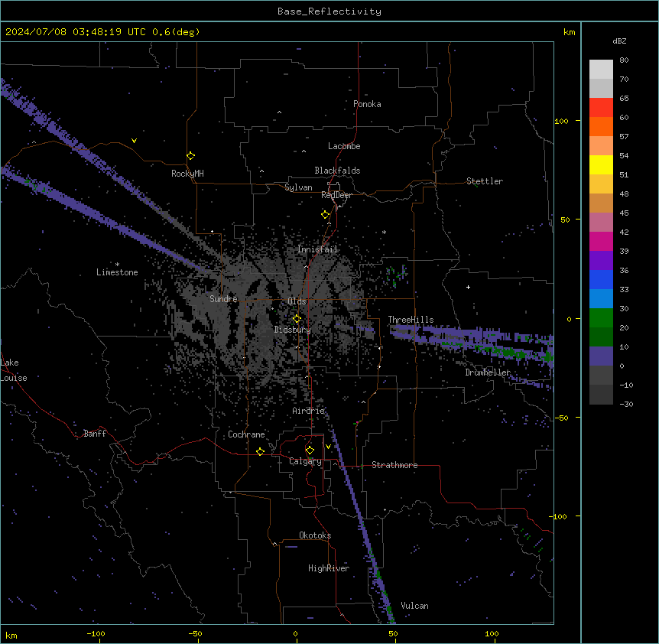Screen dimensions: 659x644
Task: Click the HighRiver city label
Action: point(329,568)
